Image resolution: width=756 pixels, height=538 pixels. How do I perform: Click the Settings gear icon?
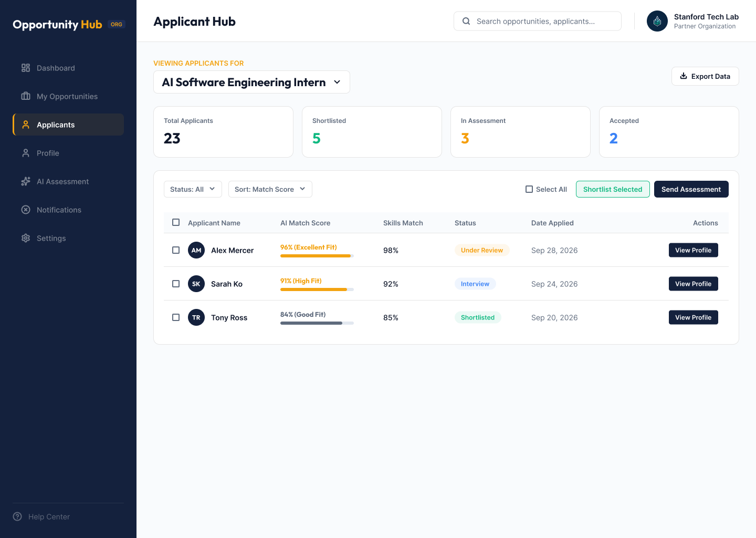(x=26, y=238)
